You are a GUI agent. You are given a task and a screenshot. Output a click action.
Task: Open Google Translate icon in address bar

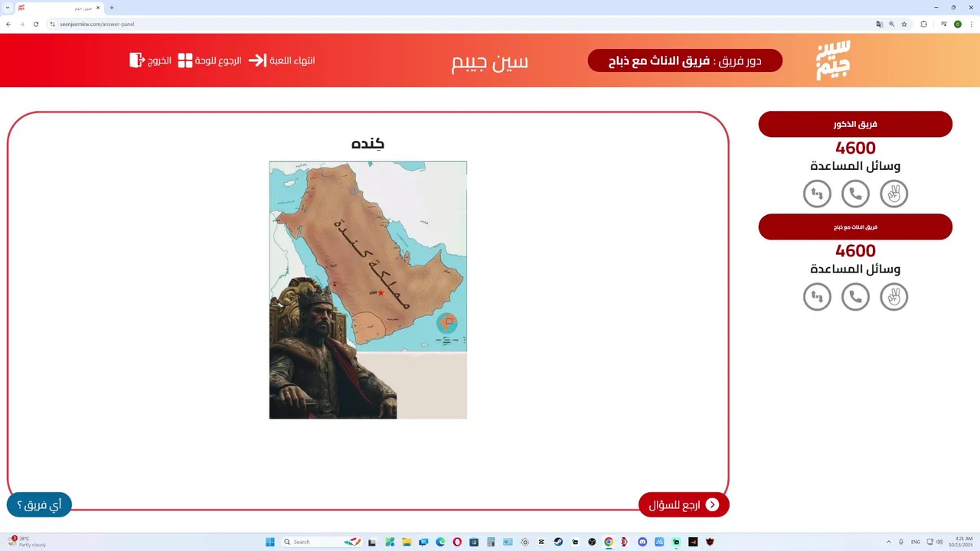click(880, 24)
